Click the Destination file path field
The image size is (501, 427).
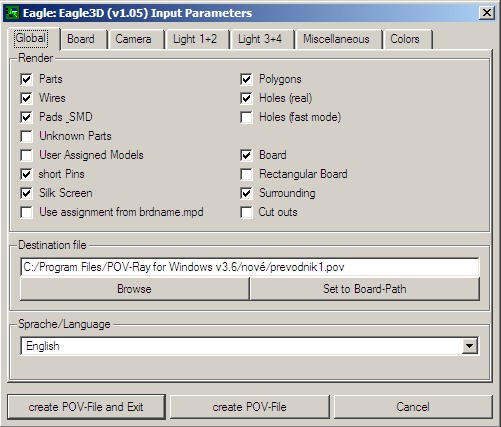tap(250, 267)
